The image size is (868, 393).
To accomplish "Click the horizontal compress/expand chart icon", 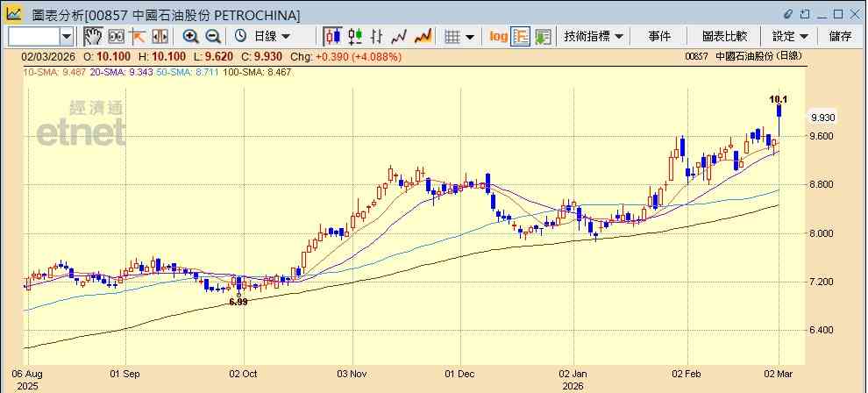I will 160,37.
